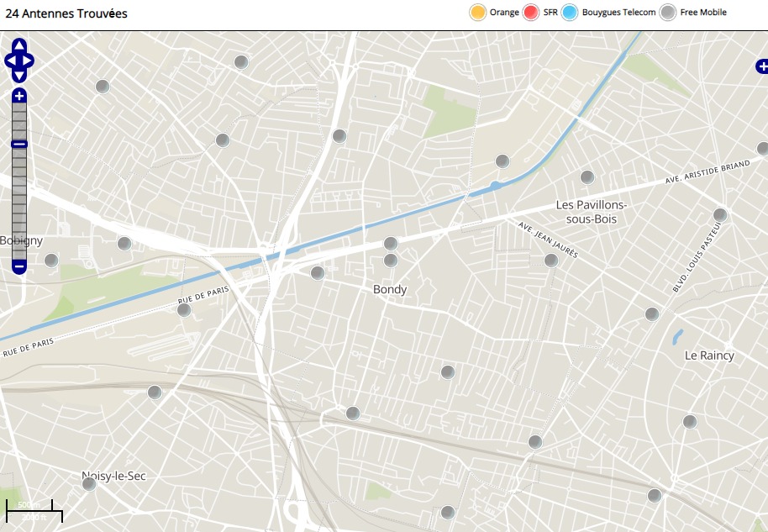Click the Free Mobile legend label
The height and width of the screenshot is (532, 768).
[x=703, y=13]
